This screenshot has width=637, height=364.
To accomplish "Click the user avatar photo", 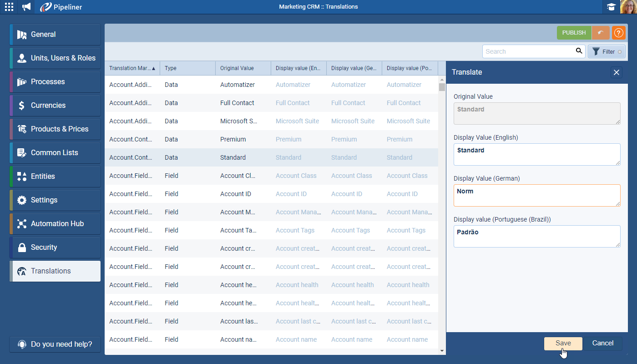I will 628,7.
